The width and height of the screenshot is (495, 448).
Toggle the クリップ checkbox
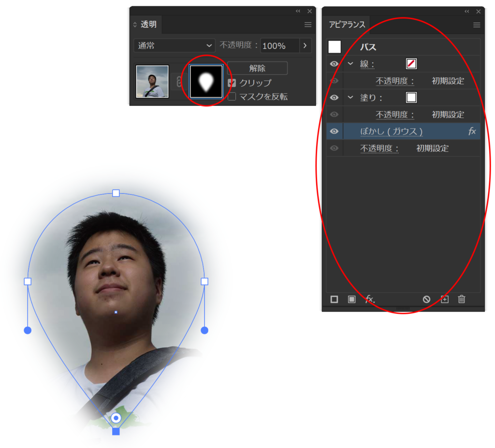[x=232, y=83]
